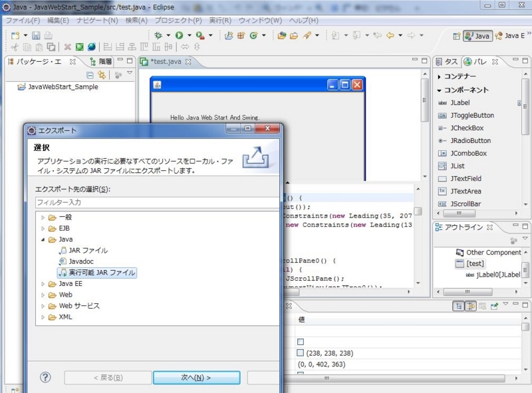This screenshot has height=393, width=532.
Task: Select the JRadioButton palette component
Action: pyautogui.click(x=464, y=140)
